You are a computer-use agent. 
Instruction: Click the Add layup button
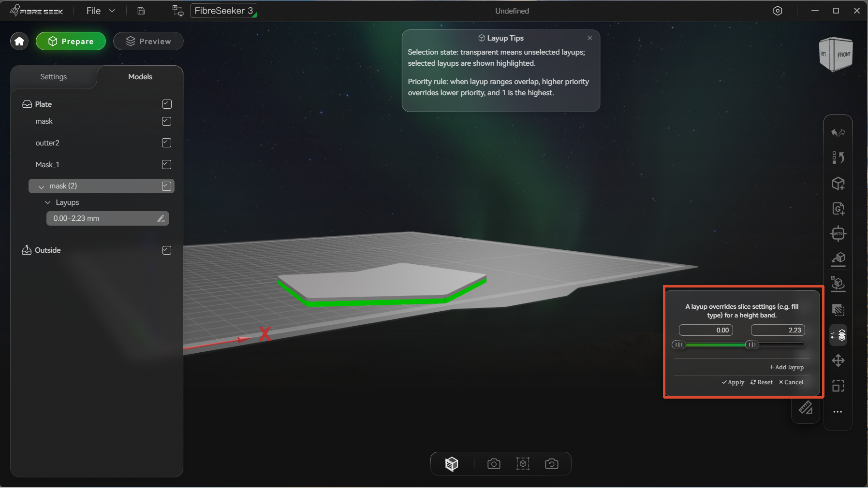[786, 367]
